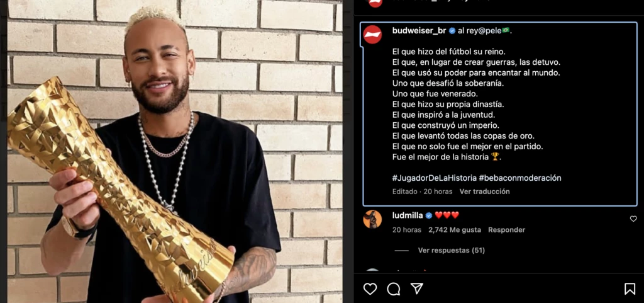Click the 20 horas timestamp on ludmilla's comment
The image size is (644, 303).
pos(407,230)
